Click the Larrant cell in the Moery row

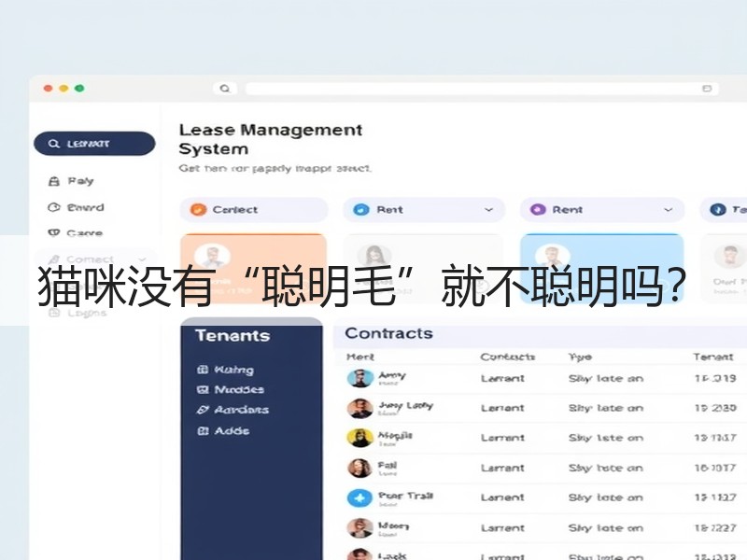(502, 528)
